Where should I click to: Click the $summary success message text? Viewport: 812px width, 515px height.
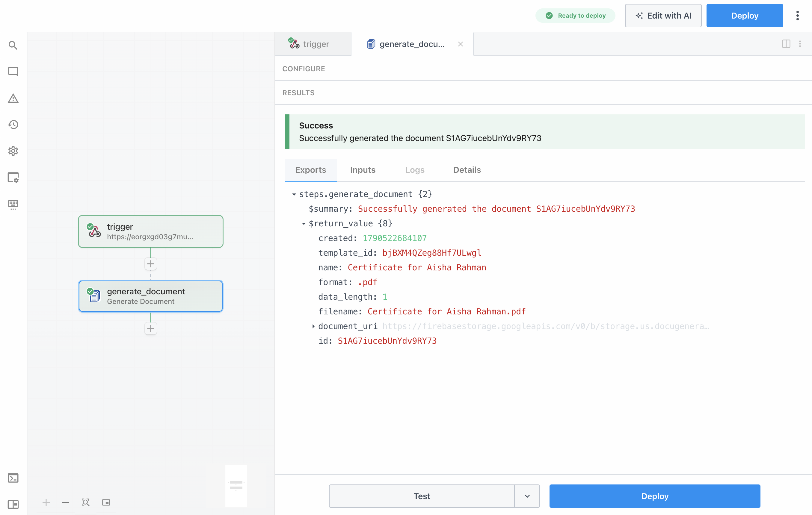496,209
